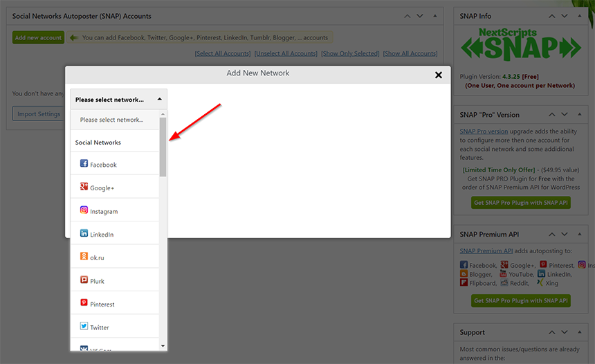The width and height of the screenshot is (595, 364).
Task: Click the Reddit icon in Premium API panel
Action: click(x=504, y=283)
